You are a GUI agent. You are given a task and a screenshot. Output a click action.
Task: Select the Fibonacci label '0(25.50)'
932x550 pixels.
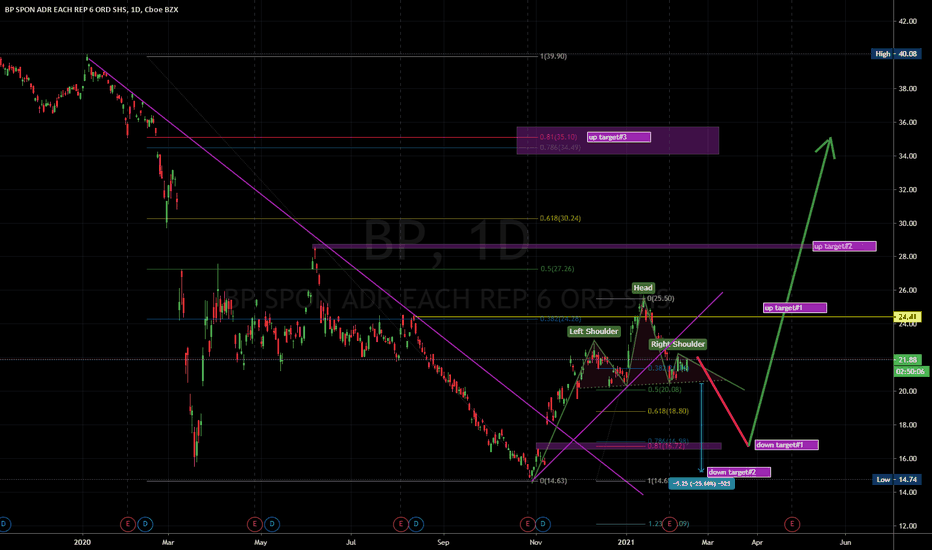(x=660, y=298)
